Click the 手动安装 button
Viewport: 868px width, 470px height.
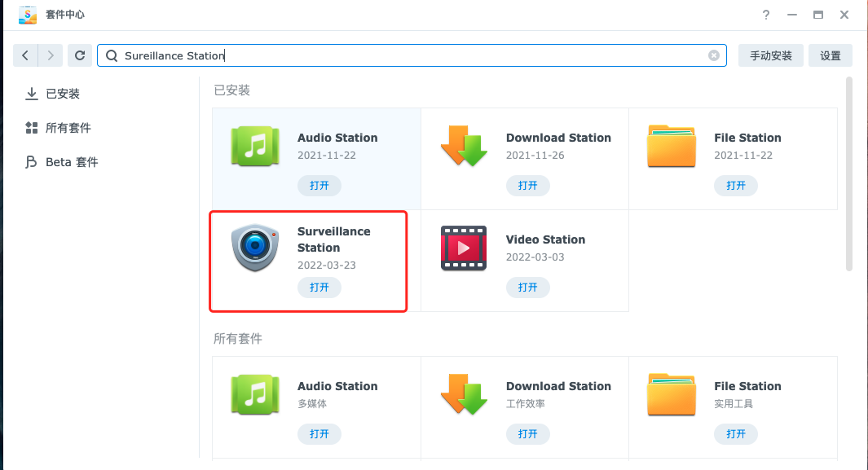(x=770, y=55)
